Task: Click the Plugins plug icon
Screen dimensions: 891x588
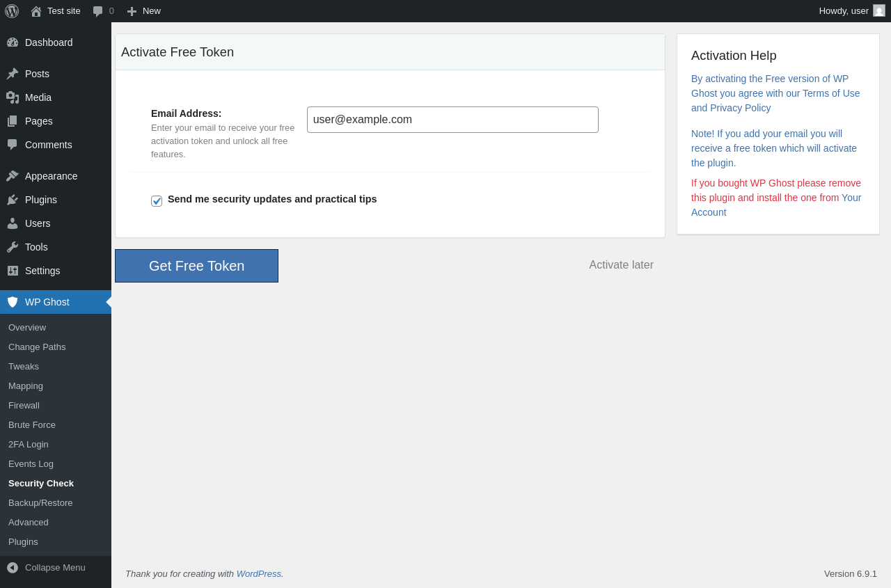Action: coord(13,200)
